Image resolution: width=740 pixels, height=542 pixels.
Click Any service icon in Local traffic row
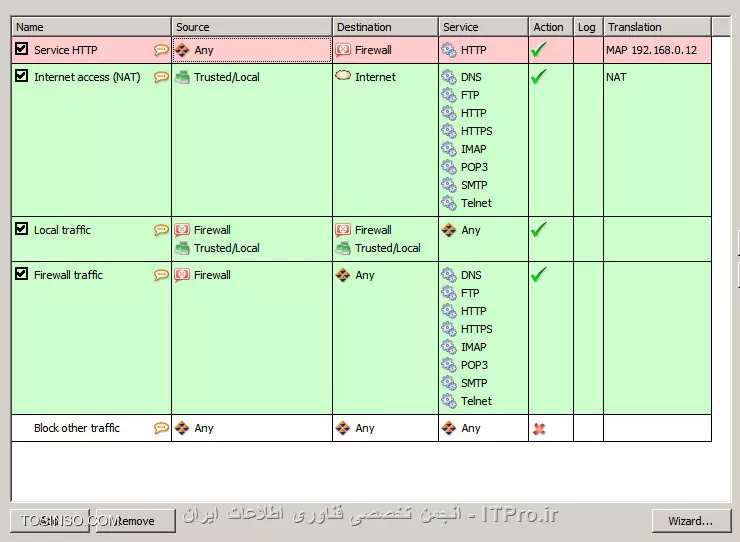tap(449, 230)
